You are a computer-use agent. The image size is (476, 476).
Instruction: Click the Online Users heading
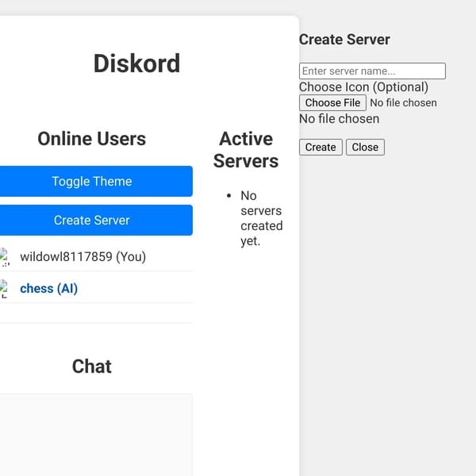click(92, 139)
